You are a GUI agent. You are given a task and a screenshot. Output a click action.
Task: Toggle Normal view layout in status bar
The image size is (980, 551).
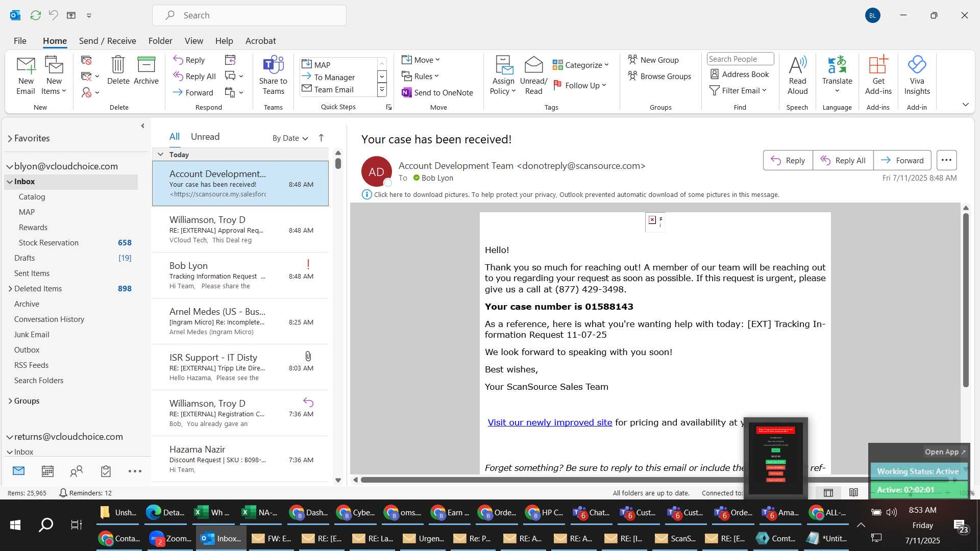click(828, 492)
